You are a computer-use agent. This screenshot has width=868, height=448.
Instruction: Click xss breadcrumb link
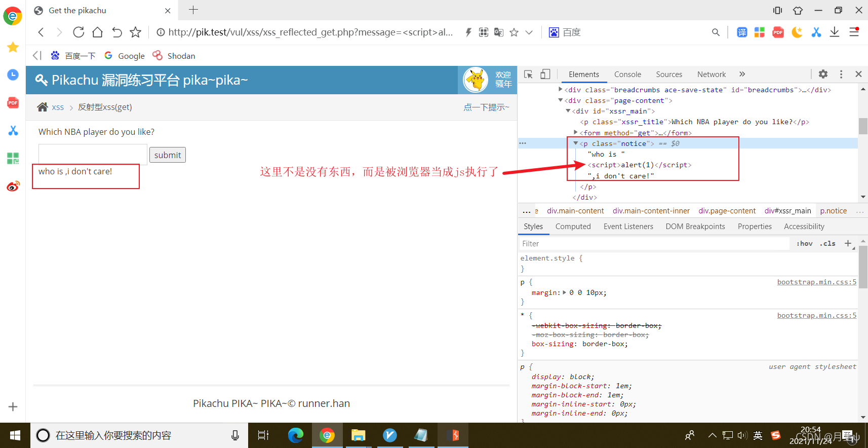pyautogui.click(x=58, y=107)
